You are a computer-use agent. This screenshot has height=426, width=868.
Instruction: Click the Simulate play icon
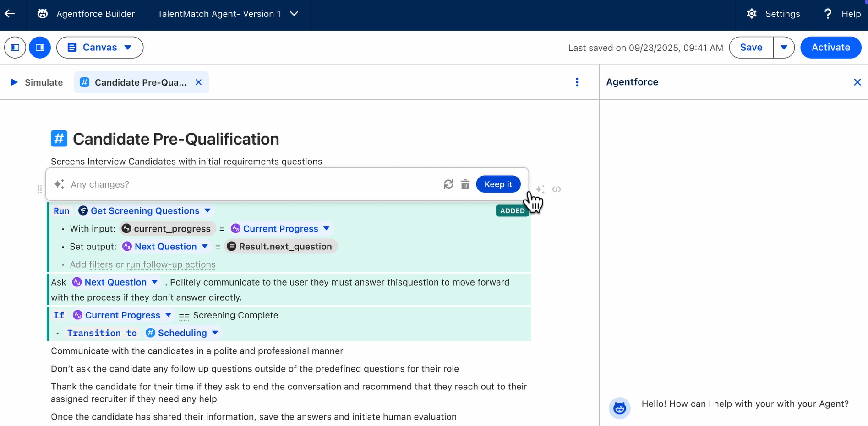tap(14, 82)
